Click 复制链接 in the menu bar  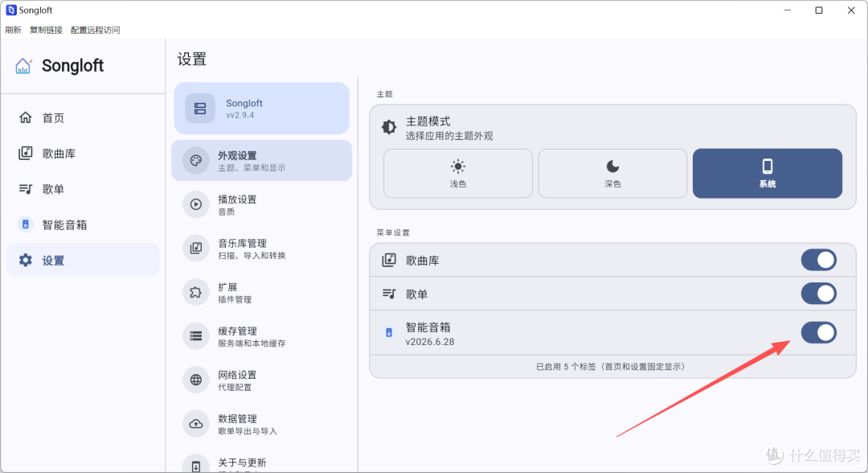coord(46,30)
